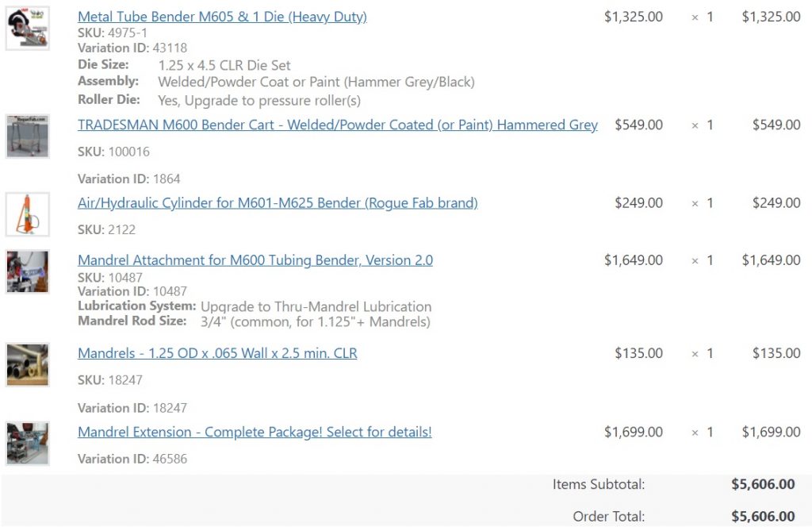Click the Metal Tube Bender product thumbnail
The width and height of the screenshot is (812, 527).
28,28
